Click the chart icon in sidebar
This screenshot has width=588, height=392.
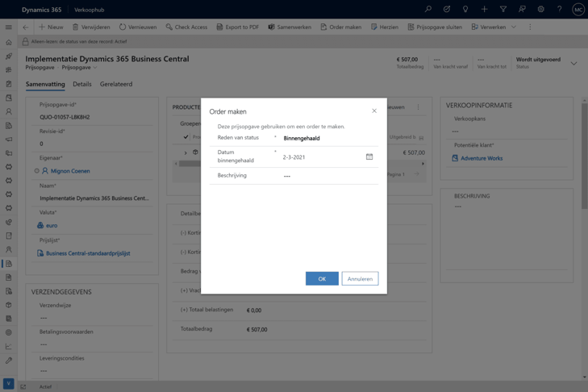pyautogui.click(x=9, y=346)
